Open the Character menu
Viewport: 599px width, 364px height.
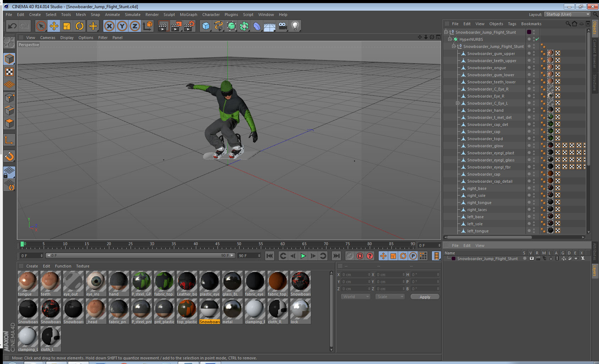[211, 15]
